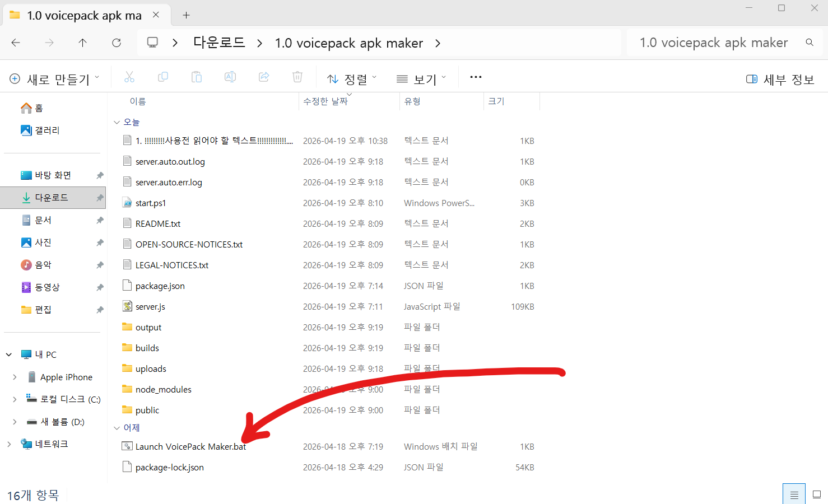This screenshot has width=828, height=504.
Task: Refresh the folder with reload icon
Action: 117,43
